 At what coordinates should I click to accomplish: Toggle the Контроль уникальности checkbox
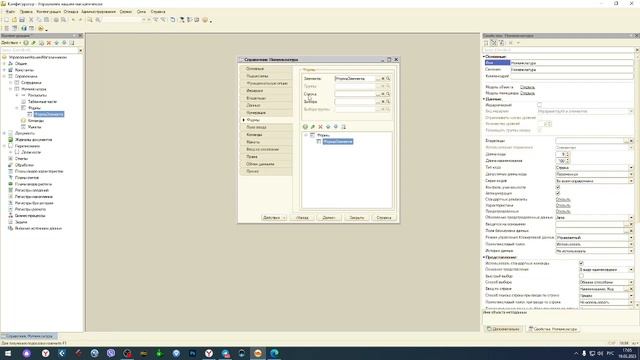(558, 187)
